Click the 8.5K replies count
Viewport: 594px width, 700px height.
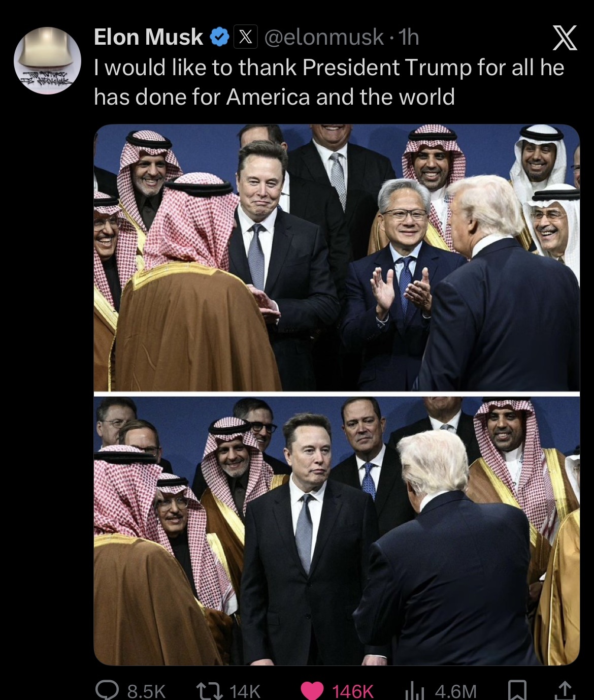[147, 691]
